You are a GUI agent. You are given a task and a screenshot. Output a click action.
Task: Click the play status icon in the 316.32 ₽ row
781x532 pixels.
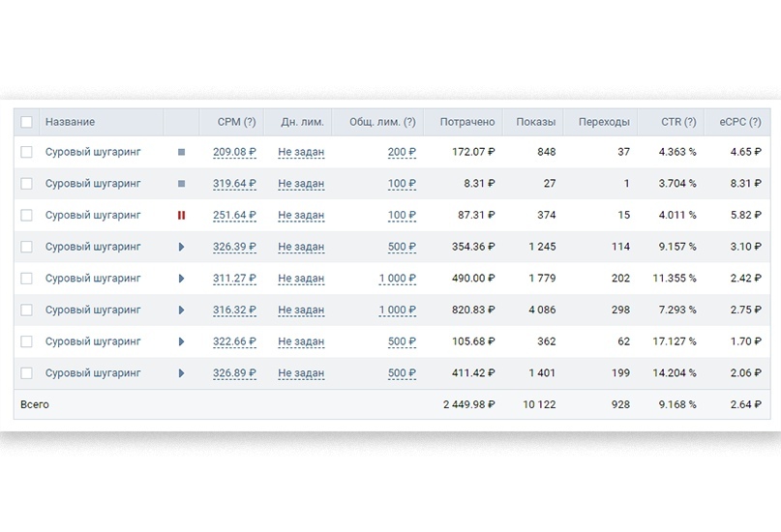pyautogui.click(x=181, y=310)
